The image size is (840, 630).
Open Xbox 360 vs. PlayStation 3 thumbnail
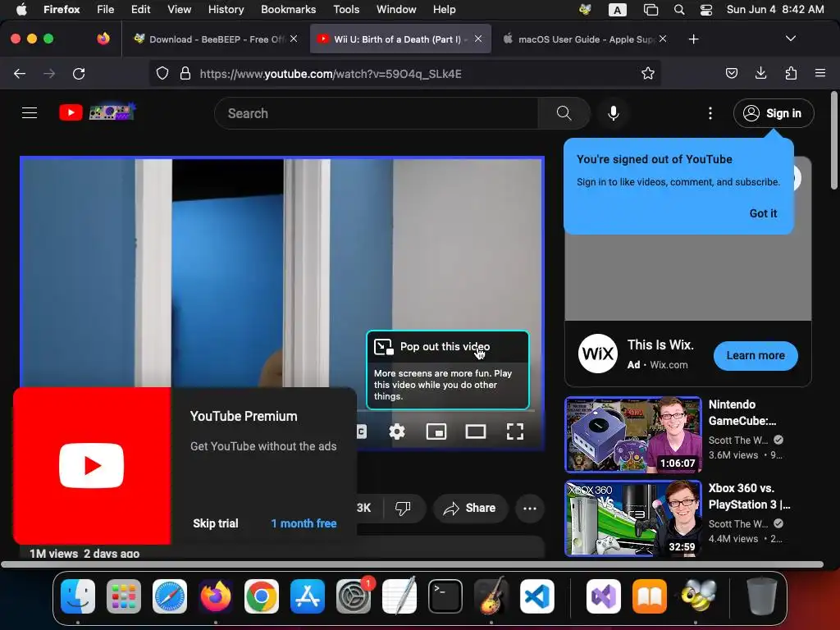633,518
